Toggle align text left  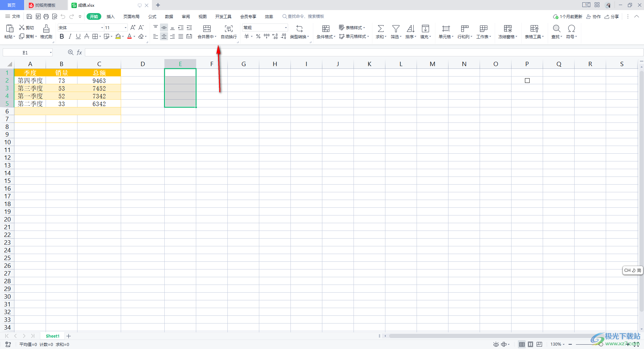pos(156,36)
